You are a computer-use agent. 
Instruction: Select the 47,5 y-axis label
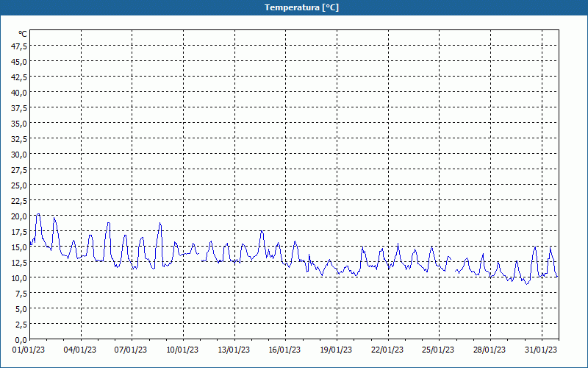(x=20, y=46)
